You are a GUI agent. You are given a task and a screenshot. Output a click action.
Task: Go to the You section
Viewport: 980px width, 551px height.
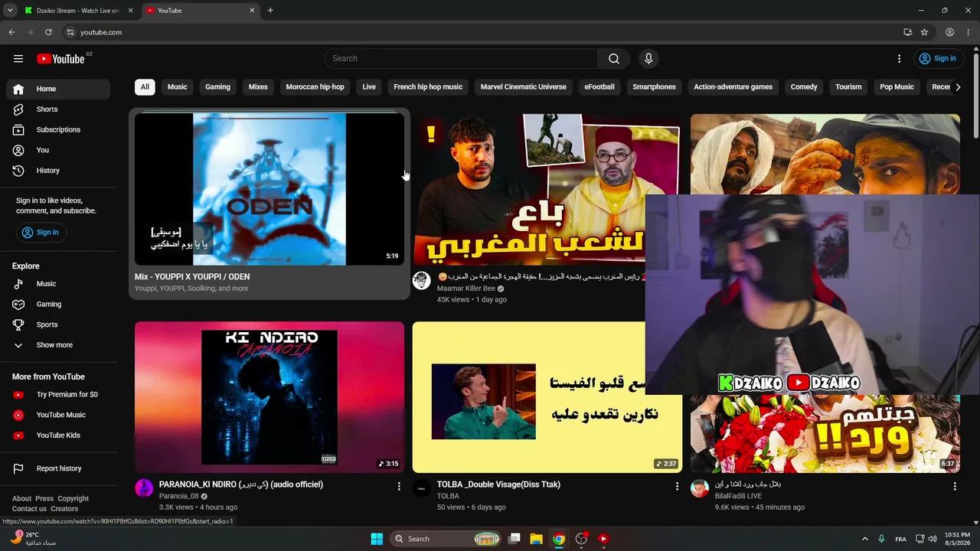pyautogui.click(x=58, y=150)
